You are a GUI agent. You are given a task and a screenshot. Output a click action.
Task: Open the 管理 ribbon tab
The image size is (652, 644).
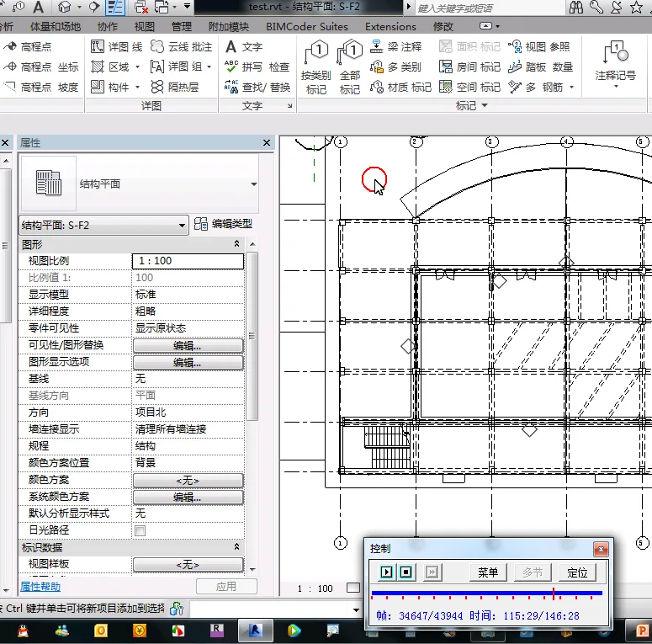point(182,27)
